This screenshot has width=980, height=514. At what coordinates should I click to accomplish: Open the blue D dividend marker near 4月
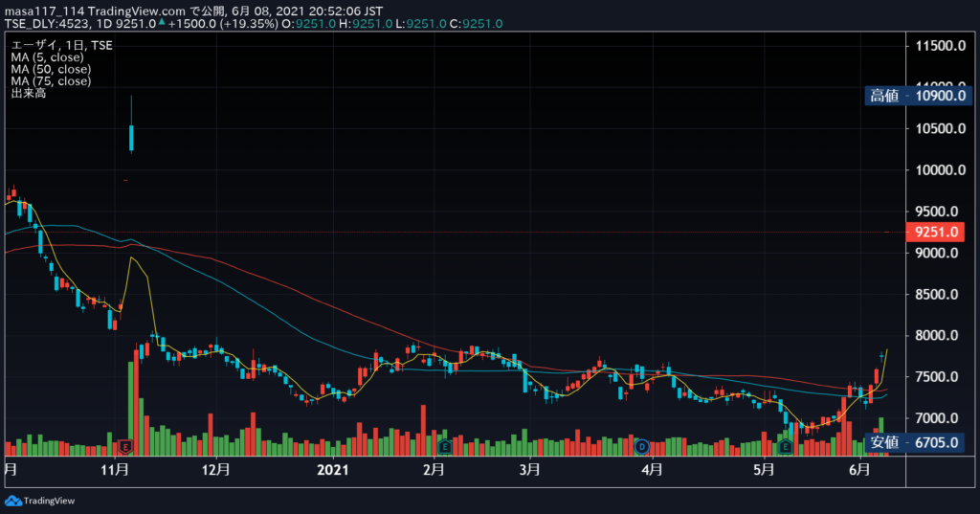pos(641,446)
